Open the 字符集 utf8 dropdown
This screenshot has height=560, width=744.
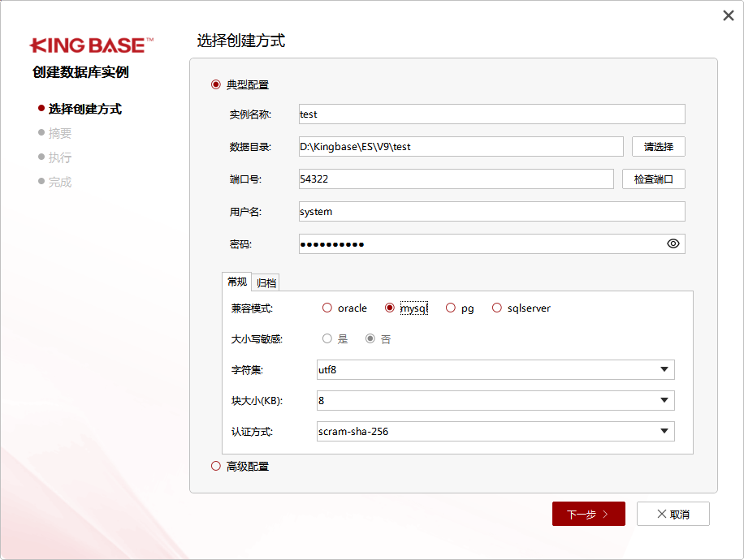pos(495,370)
